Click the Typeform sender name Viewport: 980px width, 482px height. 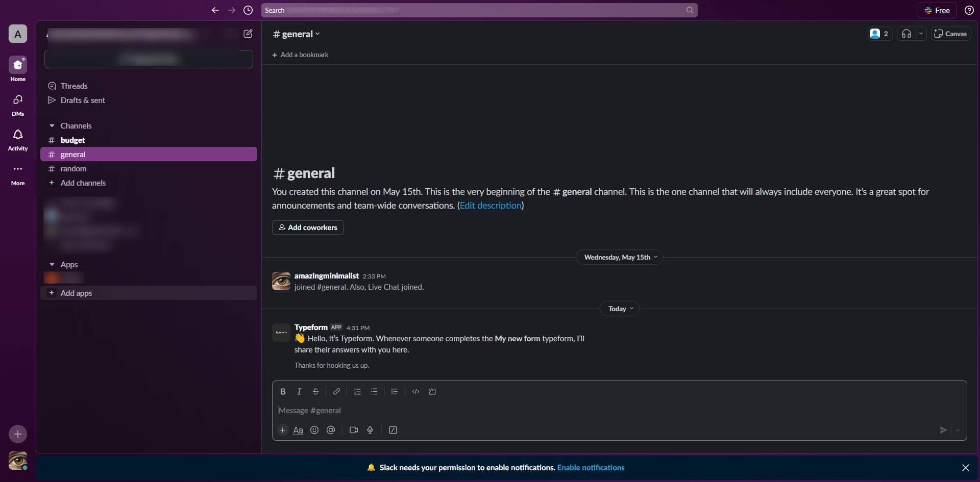(311, 327)
